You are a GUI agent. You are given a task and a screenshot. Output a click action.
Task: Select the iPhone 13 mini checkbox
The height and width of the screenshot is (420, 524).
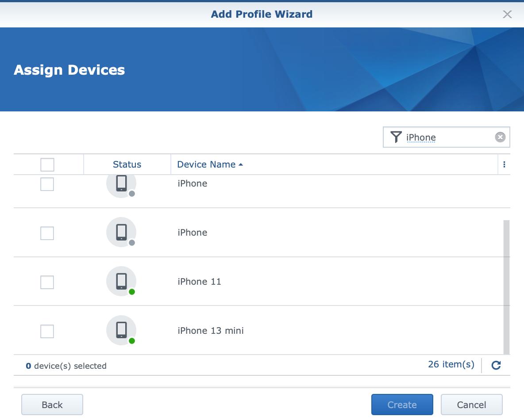pyautogui.click(x=47, y=331)
